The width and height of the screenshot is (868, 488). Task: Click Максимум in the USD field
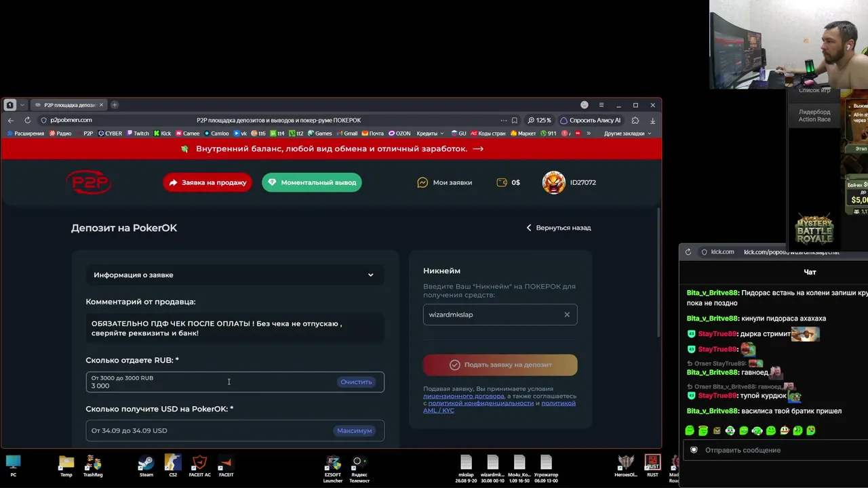coord(355,431)
